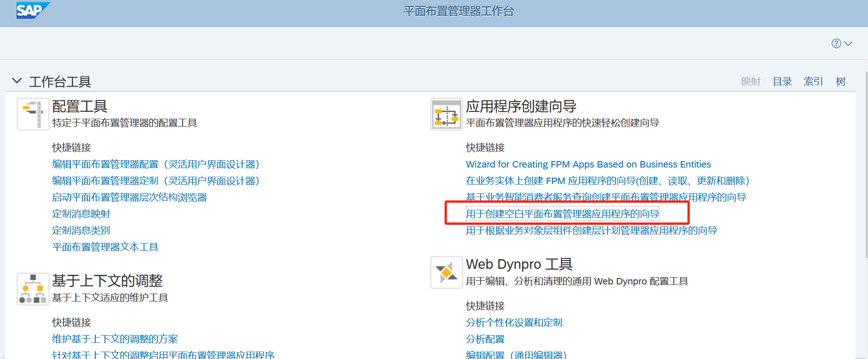Viewport: 868px width, 359px height.
Task: Click the 基于上下文的调整 icon
Action: point(33,289)
